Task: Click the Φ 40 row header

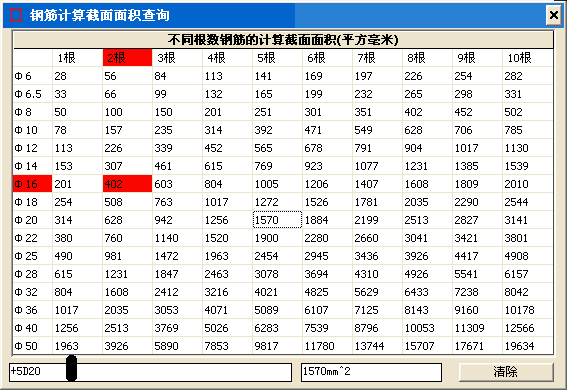Action: click(x=33, y=328)
